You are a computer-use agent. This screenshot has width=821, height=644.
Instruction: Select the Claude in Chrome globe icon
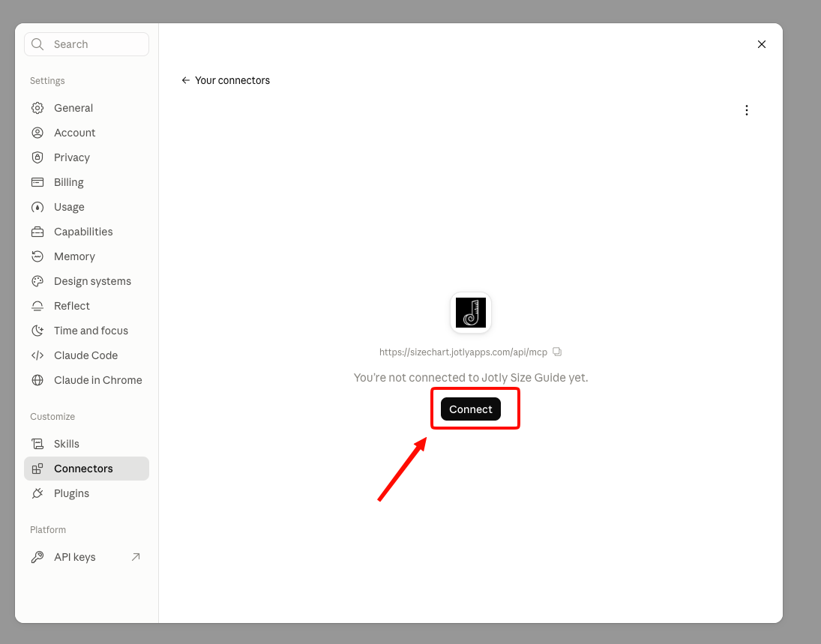click(x=37, y=380)
